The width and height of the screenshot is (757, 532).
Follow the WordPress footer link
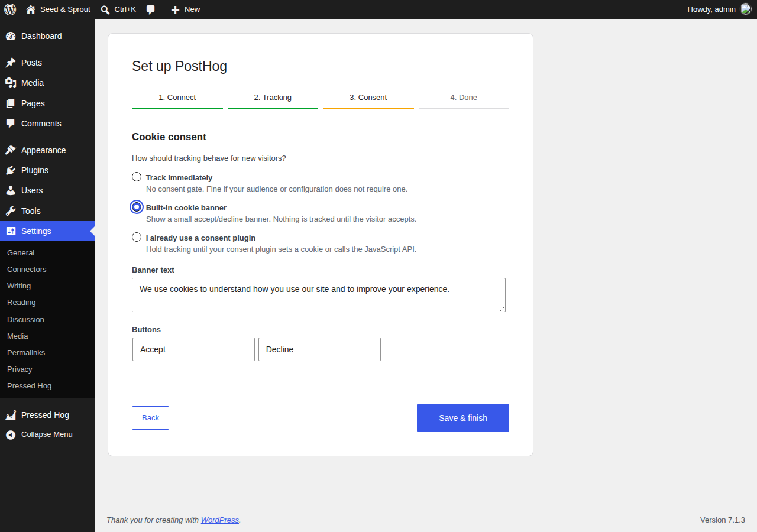coord(220,520)
